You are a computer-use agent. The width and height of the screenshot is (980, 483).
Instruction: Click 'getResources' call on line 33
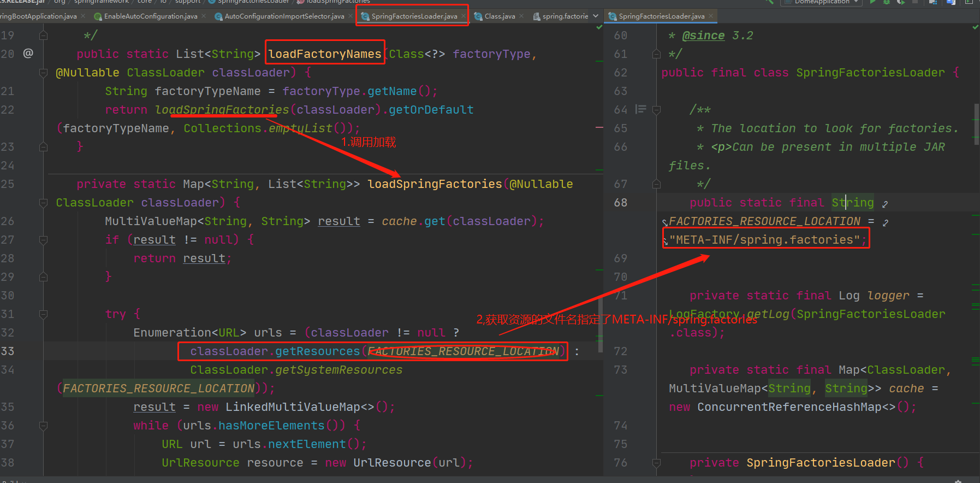(x=317, y=351)
